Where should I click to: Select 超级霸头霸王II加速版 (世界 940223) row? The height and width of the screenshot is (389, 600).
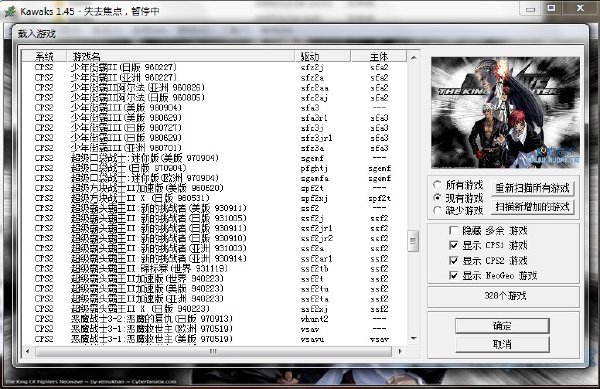point(214,279)
